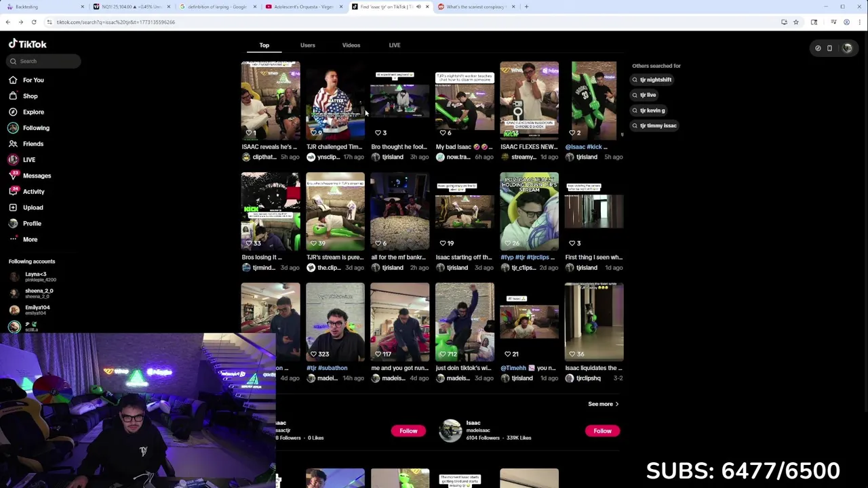Follow the isaactjr account
868x488 pixels.
click(408, 431)
